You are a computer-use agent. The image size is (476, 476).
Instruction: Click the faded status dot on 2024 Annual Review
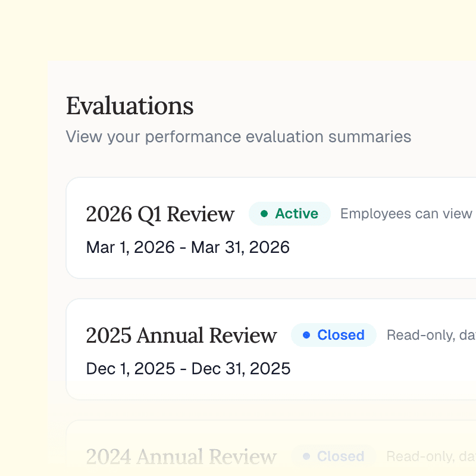306,456
